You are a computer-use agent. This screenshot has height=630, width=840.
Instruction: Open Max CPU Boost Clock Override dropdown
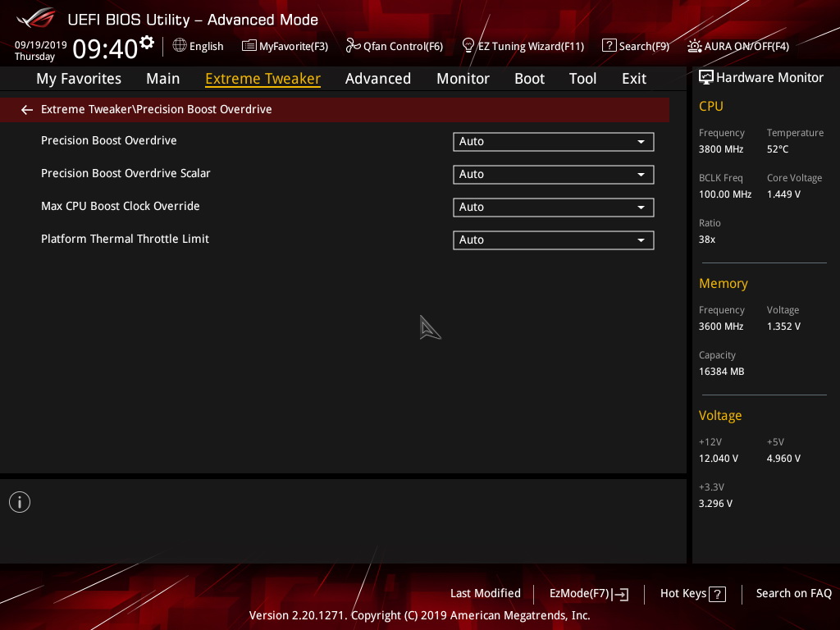[x=554, y=208]
